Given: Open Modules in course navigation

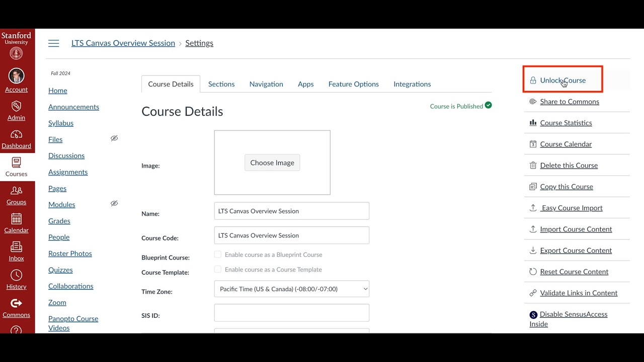Looking at the screenshot, I should point(62,205).
